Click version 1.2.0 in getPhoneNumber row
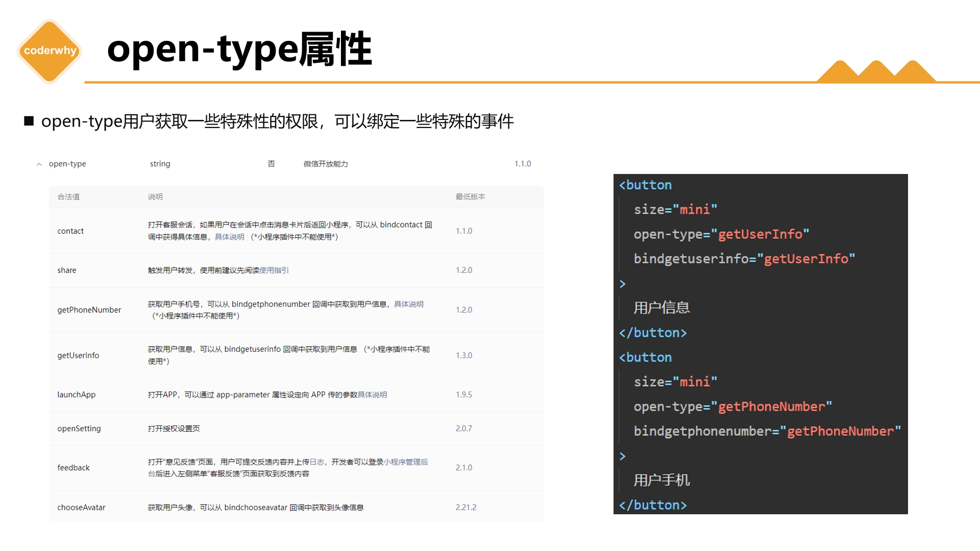This screenshot has height=551, width=980. (464, 310)
